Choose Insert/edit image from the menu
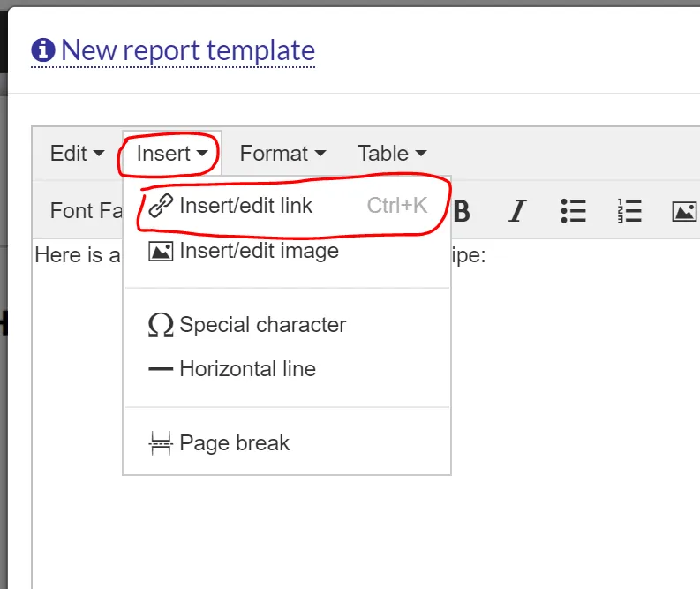Screen dimensions: 700x589 (259, 251)
